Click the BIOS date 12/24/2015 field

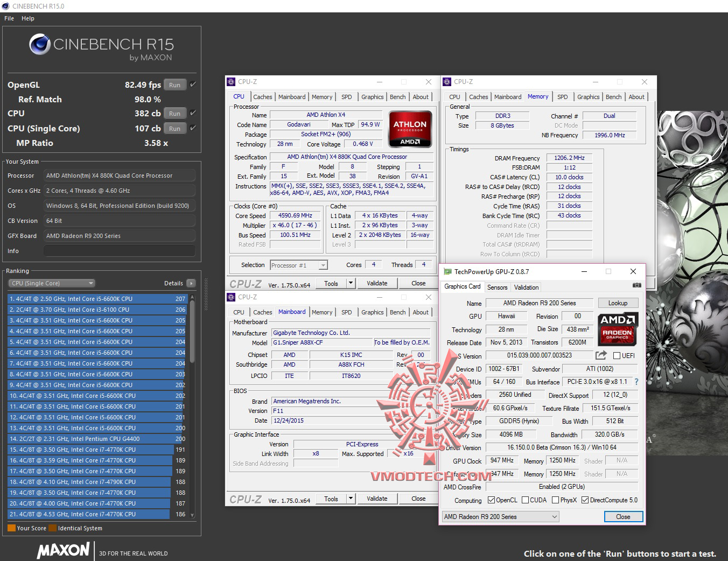pos(351,420)
